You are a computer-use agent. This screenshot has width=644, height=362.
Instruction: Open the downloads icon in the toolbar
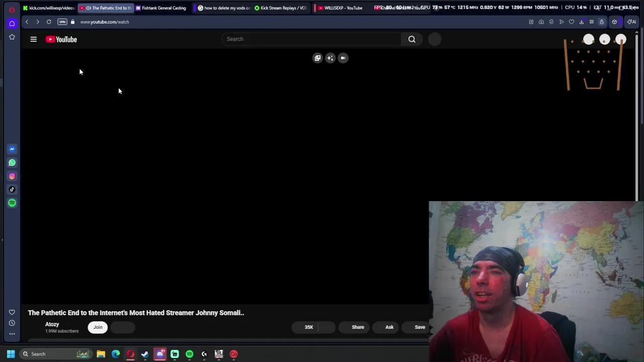582,22
